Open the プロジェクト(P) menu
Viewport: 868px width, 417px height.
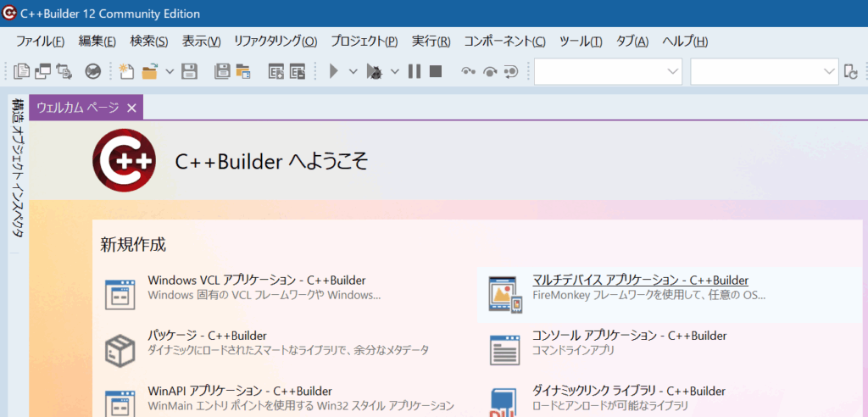coord(364,42)
